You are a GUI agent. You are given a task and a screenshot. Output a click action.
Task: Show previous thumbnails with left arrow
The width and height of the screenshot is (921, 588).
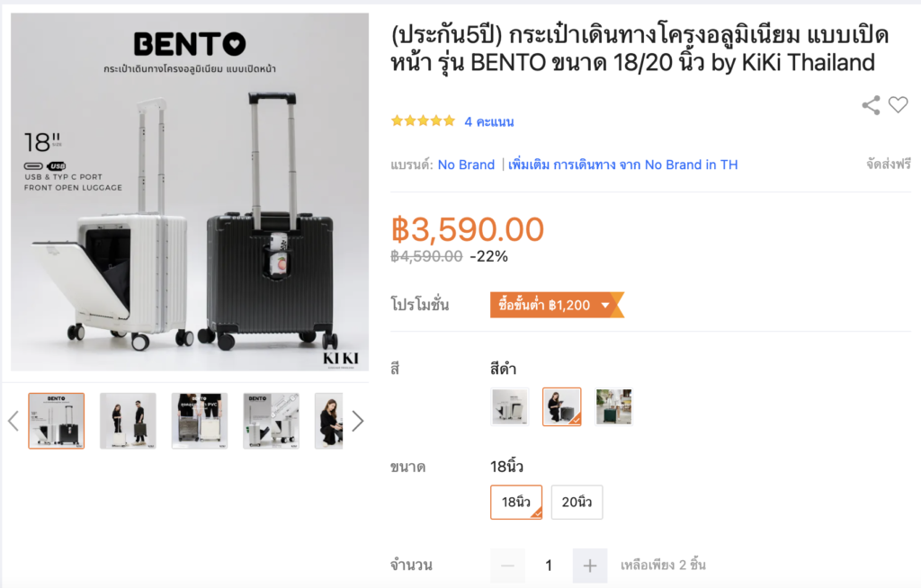(x=13, y=421)
